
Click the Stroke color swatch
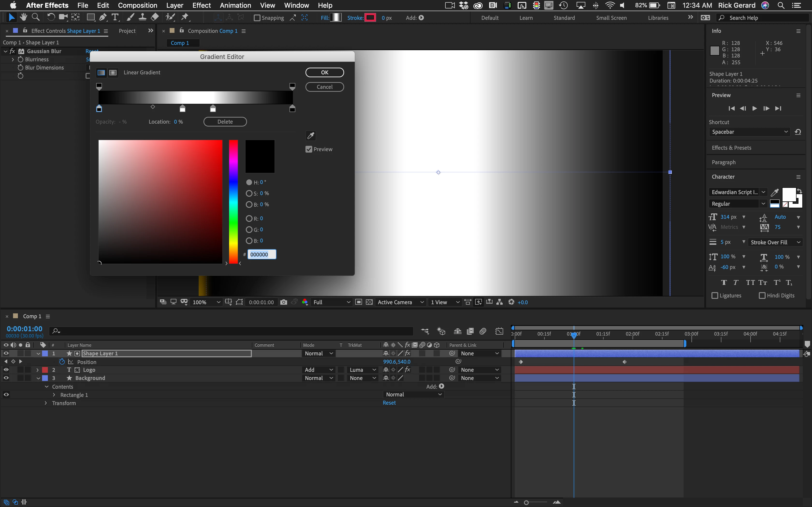click(x=370, y=18)
